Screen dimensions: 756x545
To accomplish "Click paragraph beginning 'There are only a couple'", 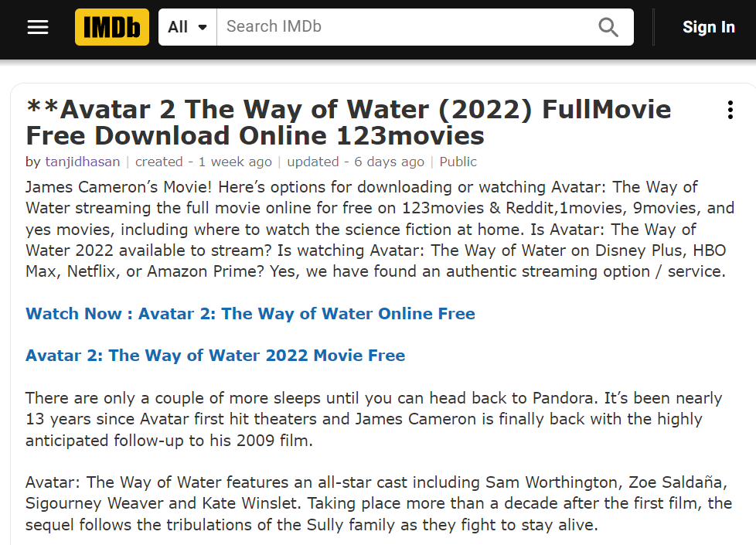I will point(373,419).
